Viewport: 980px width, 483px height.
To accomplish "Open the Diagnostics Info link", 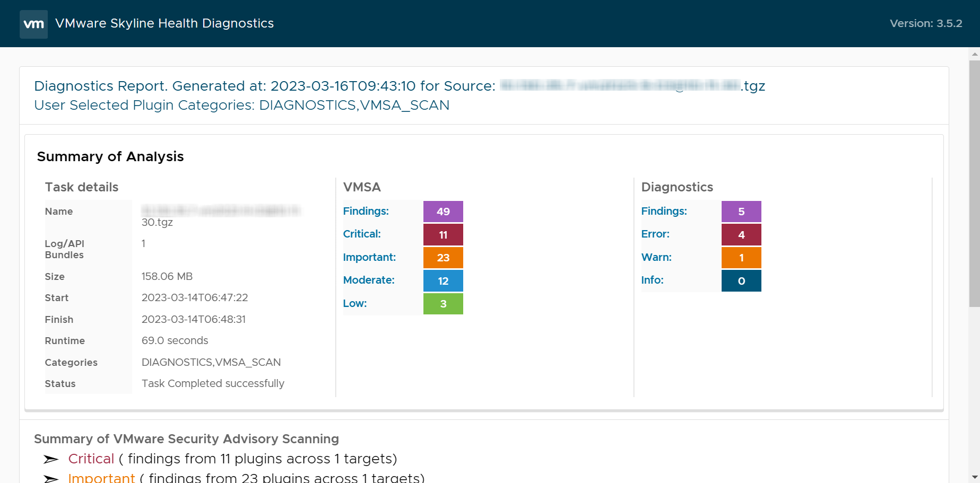I will (652, 280).
